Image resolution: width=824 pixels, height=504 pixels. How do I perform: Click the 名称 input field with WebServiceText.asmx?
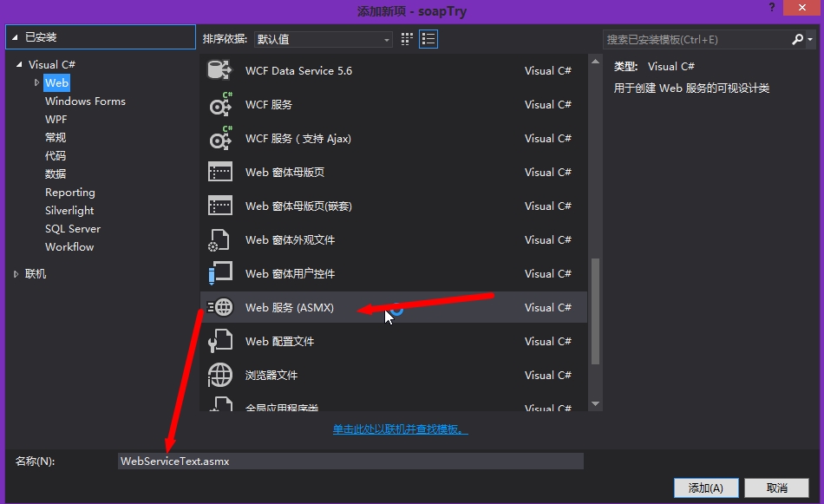350,461
